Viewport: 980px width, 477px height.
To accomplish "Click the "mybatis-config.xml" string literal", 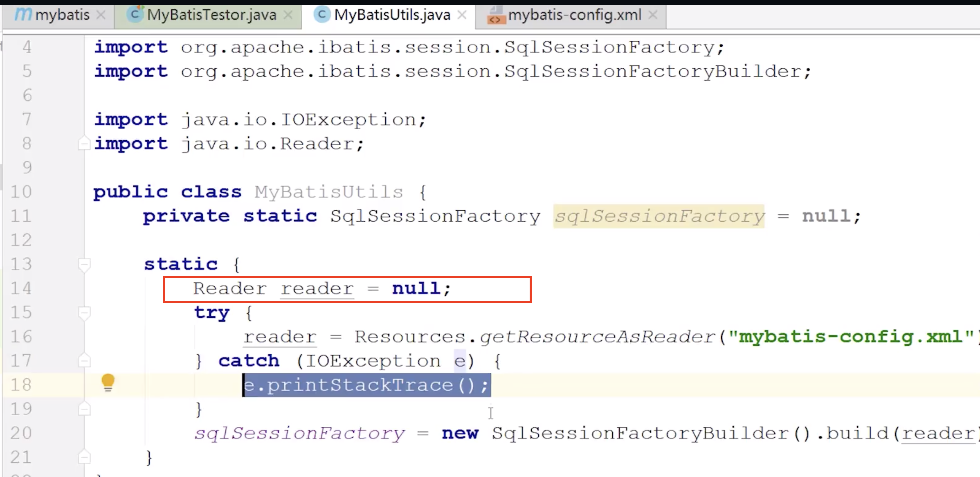I will (852, 337).
